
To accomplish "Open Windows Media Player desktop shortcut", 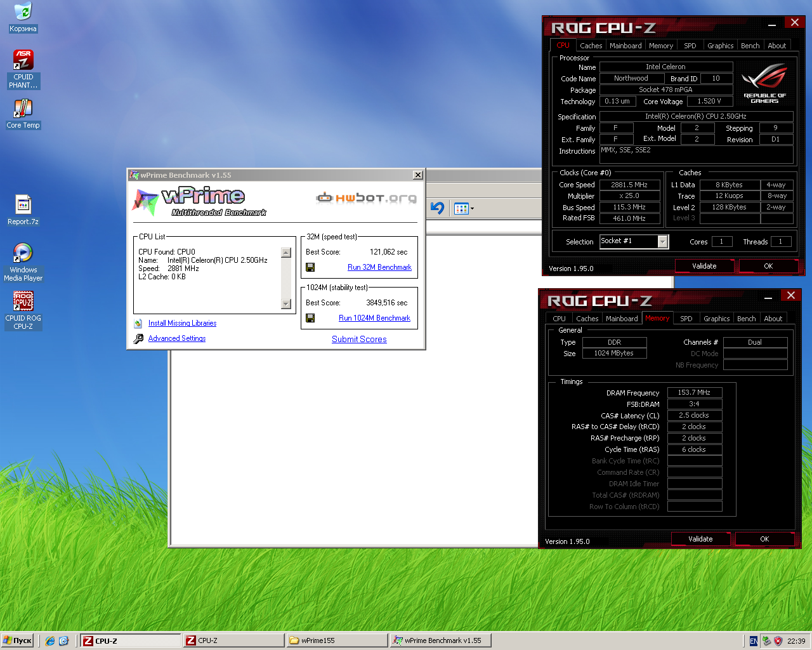I will 23,262.
